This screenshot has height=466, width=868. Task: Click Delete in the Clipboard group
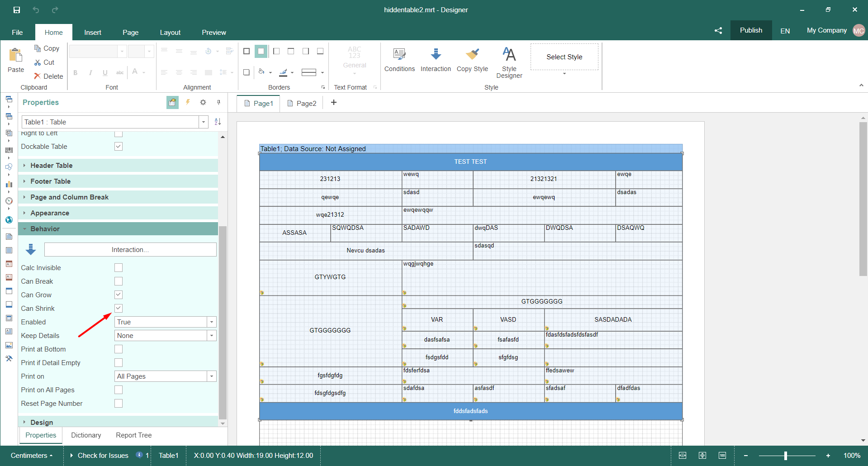point(48,76)
